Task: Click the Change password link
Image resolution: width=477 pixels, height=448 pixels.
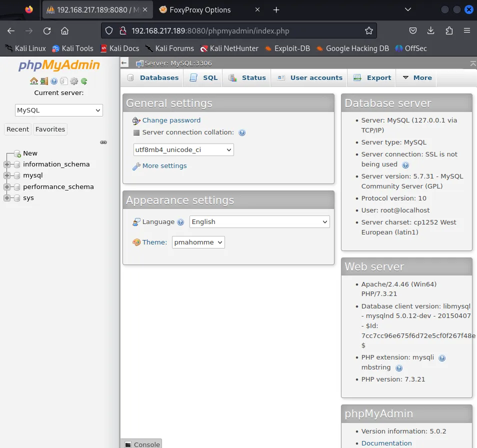Action: pyautogui.click(x=171, y=120)
